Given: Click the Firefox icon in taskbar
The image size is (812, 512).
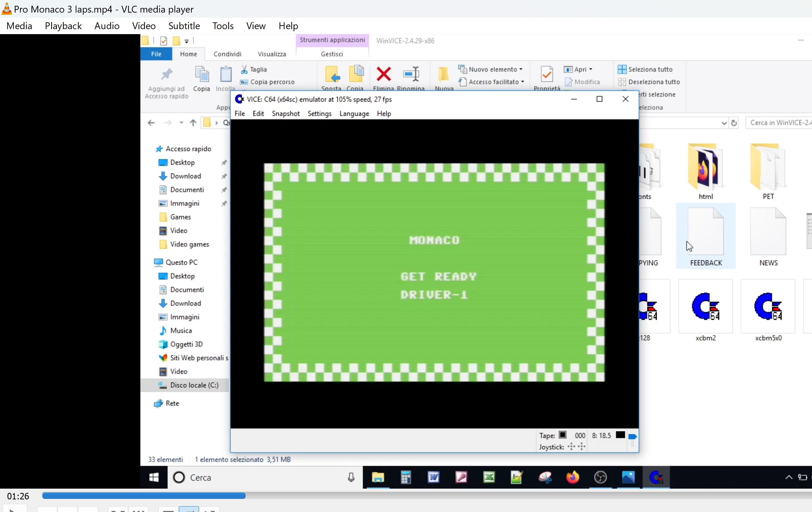Looking at the screenshot, I should click(x=572, y=477).
